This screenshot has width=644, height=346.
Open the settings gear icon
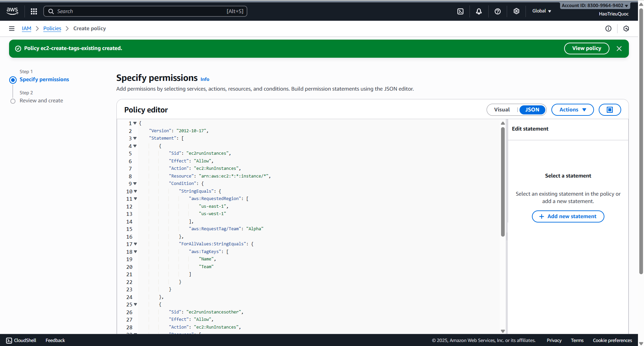pos(516,11)
